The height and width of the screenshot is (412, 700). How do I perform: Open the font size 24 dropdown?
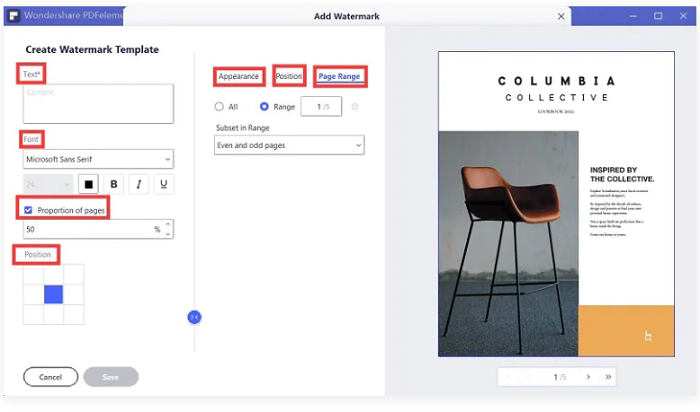pos(48,184)
